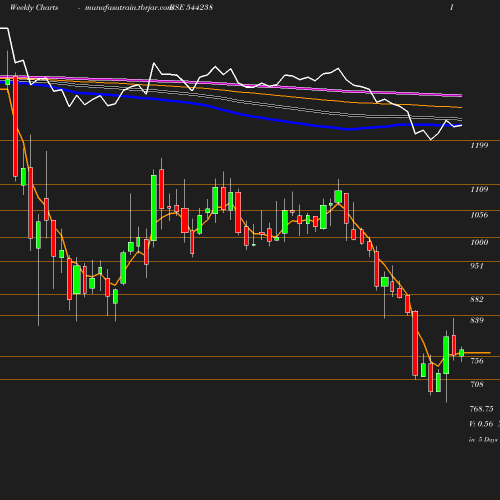The image size is (500, 500).
Task: Click the 'in 5 Days' text
Action: point(483,440)
